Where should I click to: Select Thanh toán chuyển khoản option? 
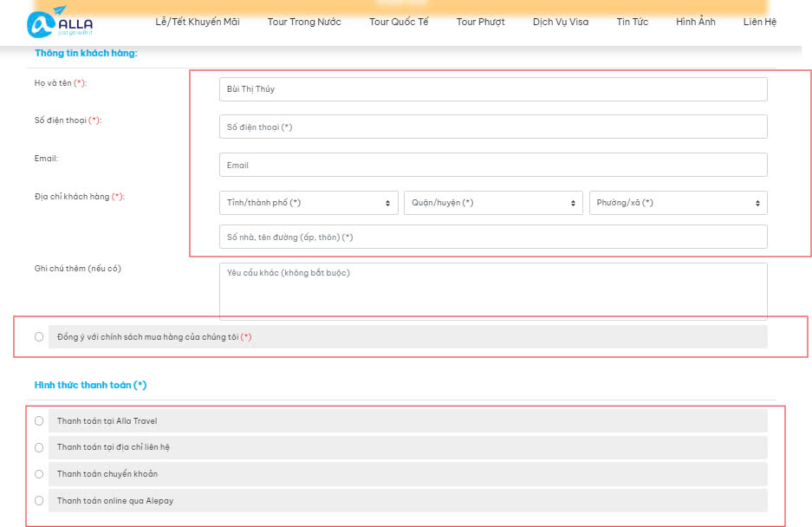[x=39, y=474]
